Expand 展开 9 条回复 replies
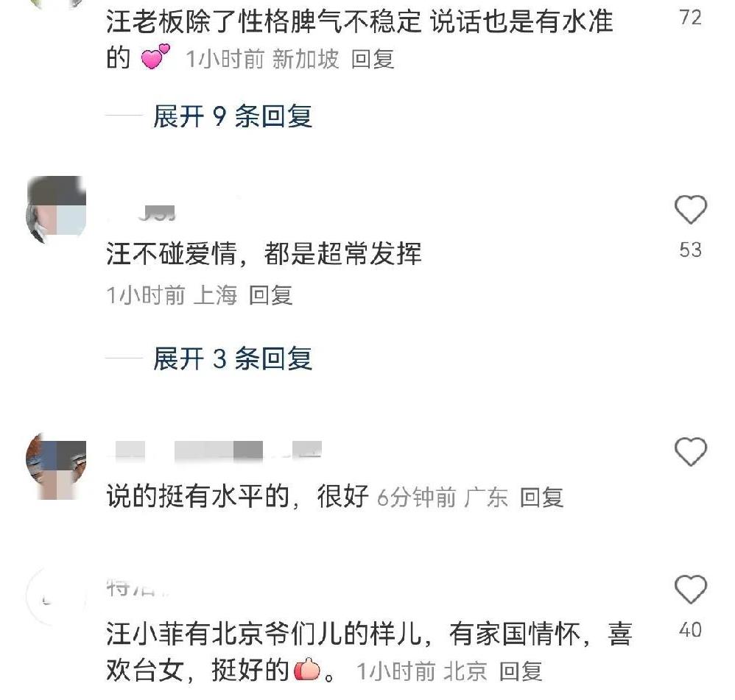Image resolution: width=735 pixels, height=700 pixels. 233,116
